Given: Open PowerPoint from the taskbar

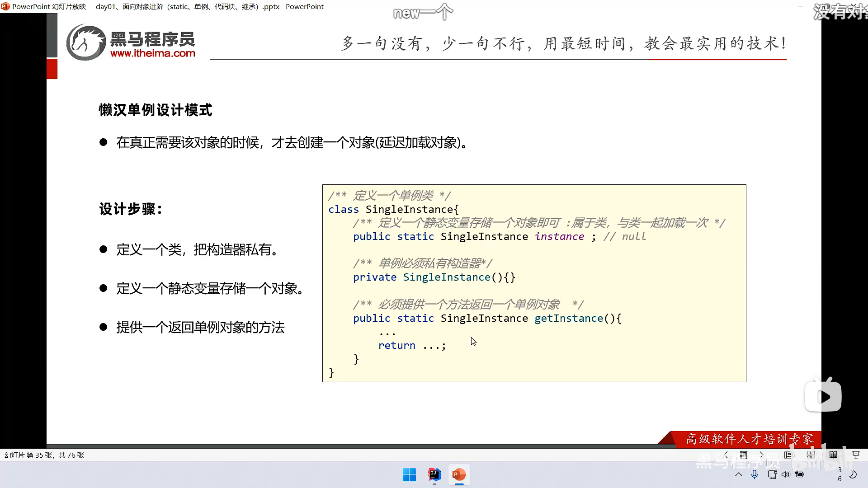Looking at the screenshot, I should [459, 475].
